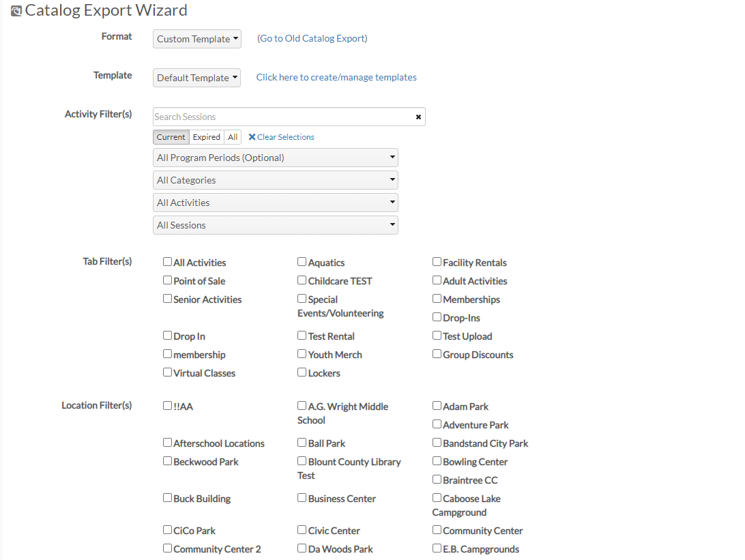Click the Catalog Export Wizard title icon
Viewport: 745px width, 560px height.
(x=16, y=11)
